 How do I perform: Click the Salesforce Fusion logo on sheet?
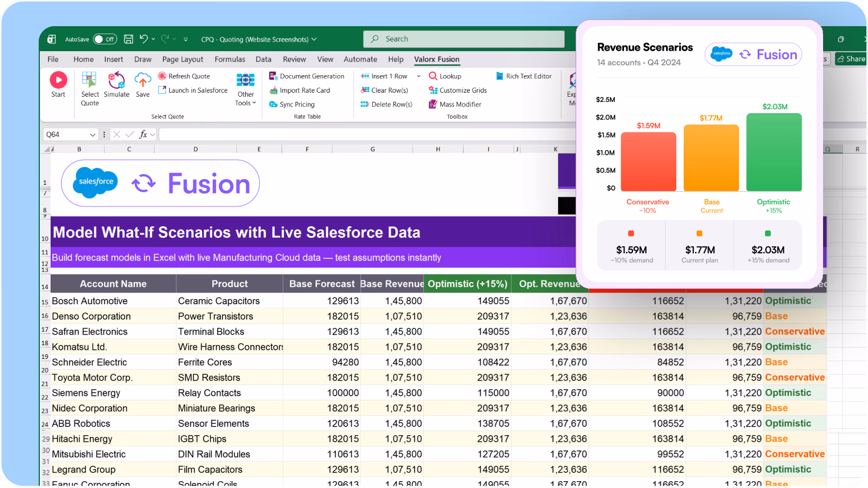tap(160, 183)
